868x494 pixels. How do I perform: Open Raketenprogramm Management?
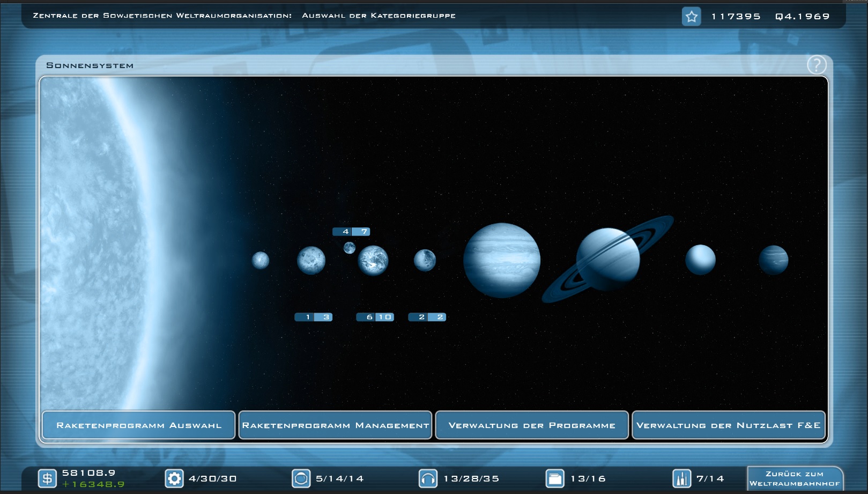pos(336,425)
